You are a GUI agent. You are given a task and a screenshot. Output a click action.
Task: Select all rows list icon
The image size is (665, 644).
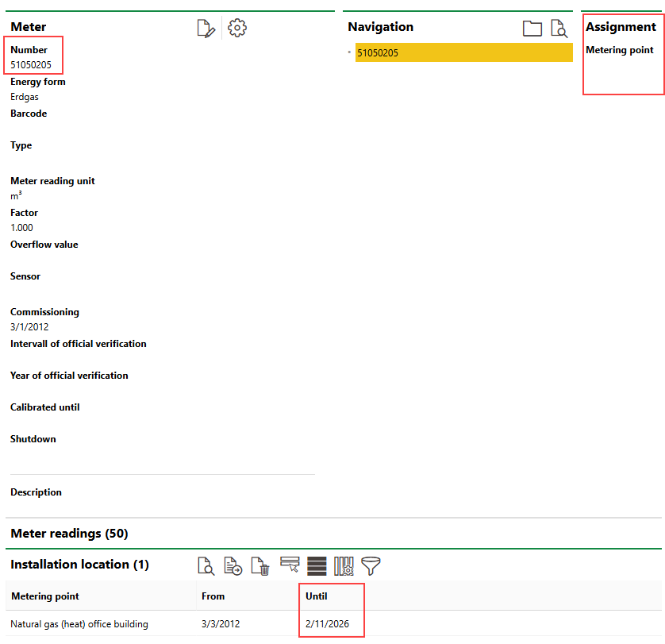tap(317, 565)
